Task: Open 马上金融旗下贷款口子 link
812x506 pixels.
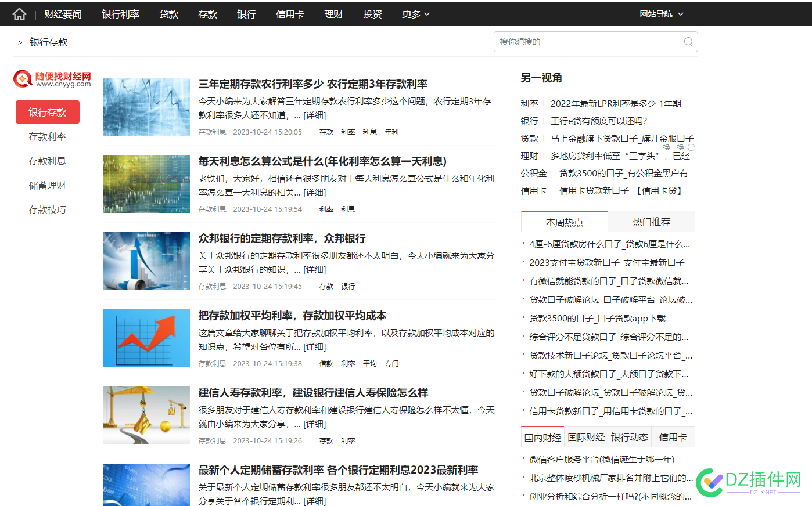Action: click(622, 138)
